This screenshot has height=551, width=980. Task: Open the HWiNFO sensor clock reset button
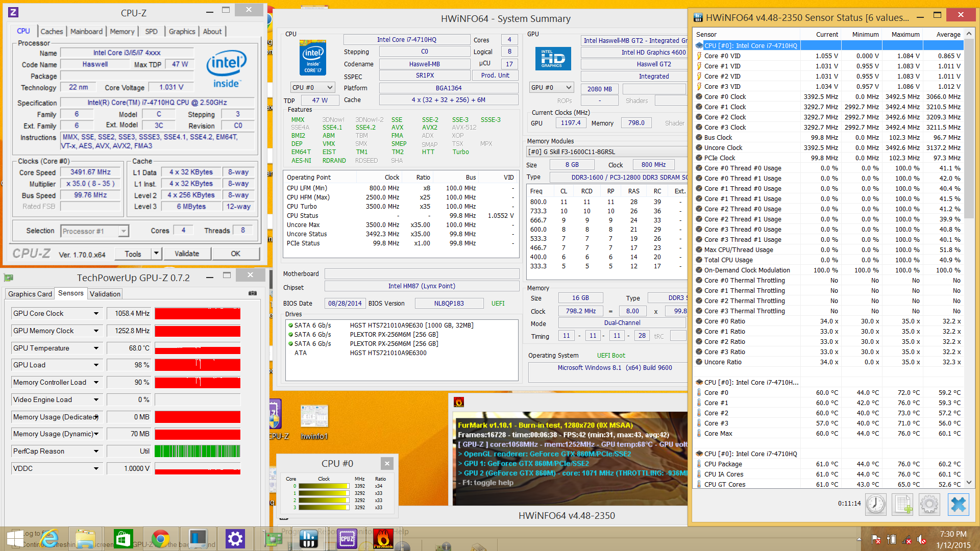(x=876, y=504)
